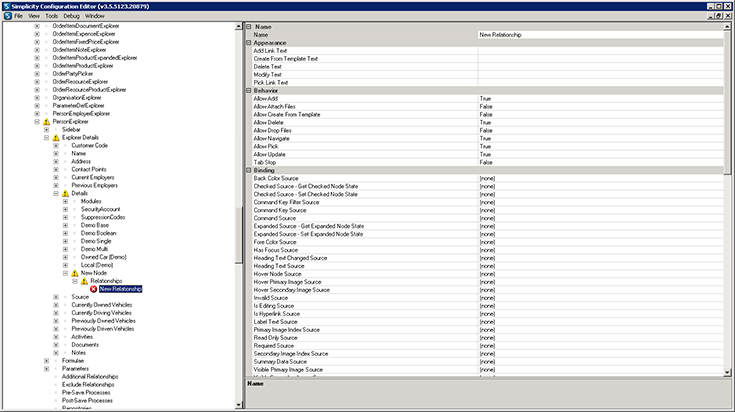Select the Command Key Source property

tap(280, 210)
